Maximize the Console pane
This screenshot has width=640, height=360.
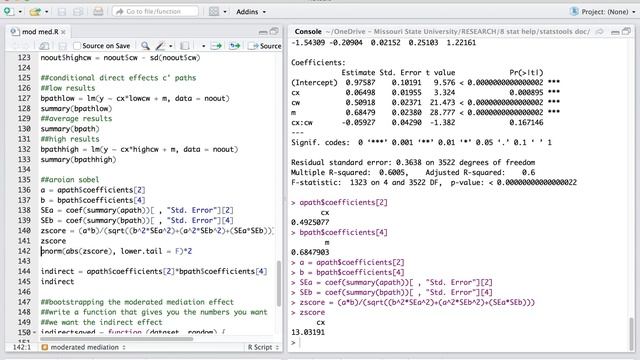point(627,31)
